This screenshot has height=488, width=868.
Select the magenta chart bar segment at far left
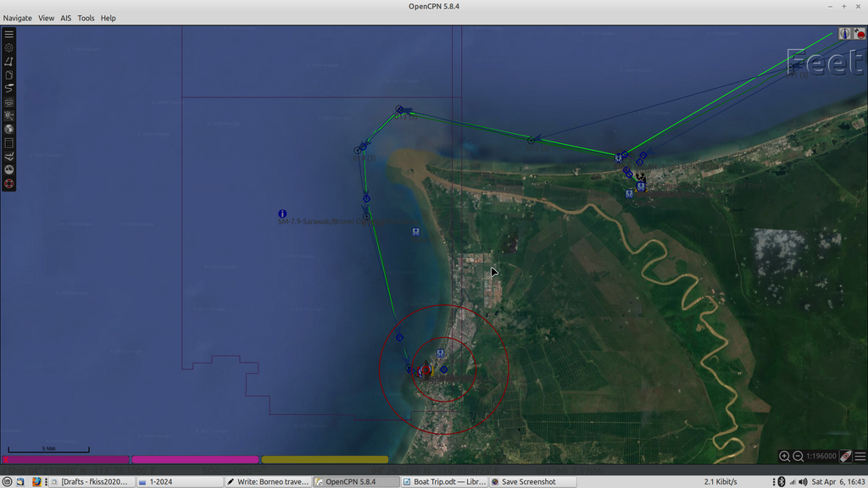65,459
